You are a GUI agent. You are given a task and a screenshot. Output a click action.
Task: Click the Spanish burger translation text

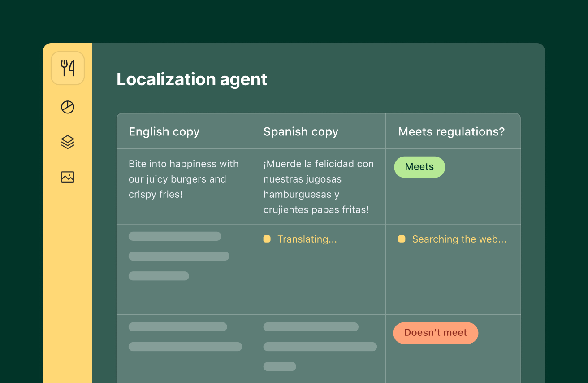[318, 186]
